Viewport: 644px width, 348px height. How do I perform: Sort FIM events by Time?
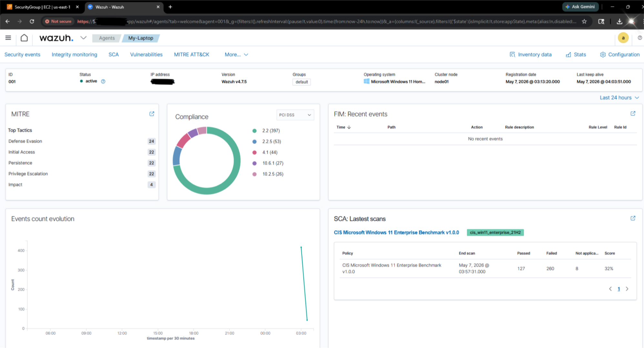[344, 127]
